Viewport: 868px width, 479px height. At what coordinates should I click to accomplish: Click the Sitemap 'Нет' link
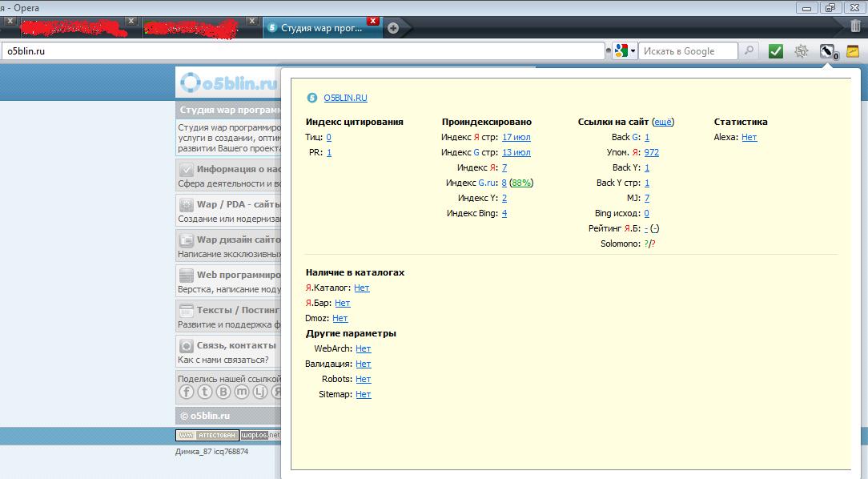click(x=363, y=394)
